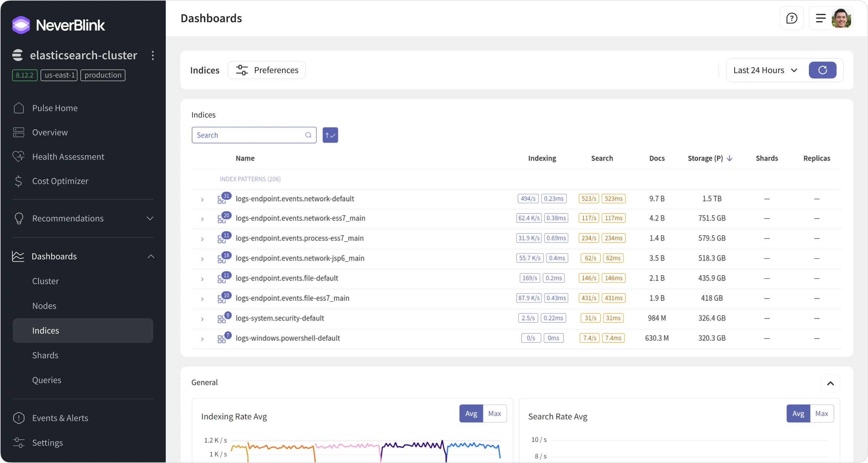Click the production environment tag
868x463 pixels.
(103, 75)
